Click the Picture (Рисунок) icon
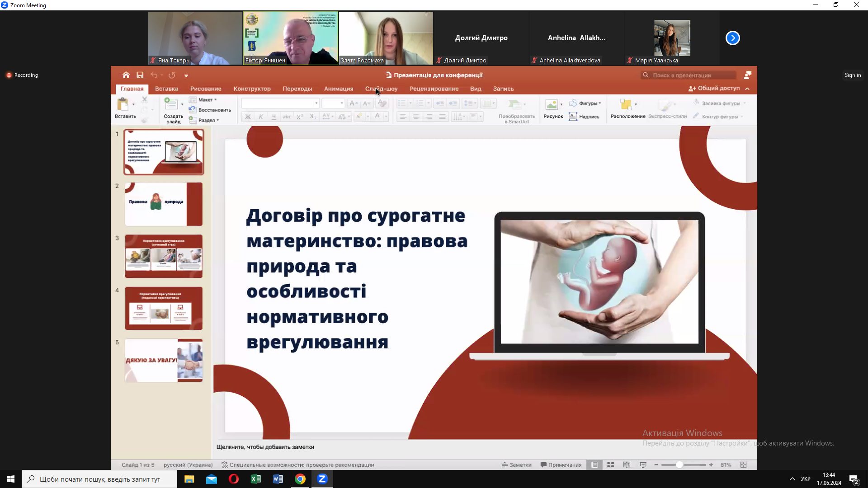Image resolution: width=868 pixels, height=488 pixels. click(551, 105)
